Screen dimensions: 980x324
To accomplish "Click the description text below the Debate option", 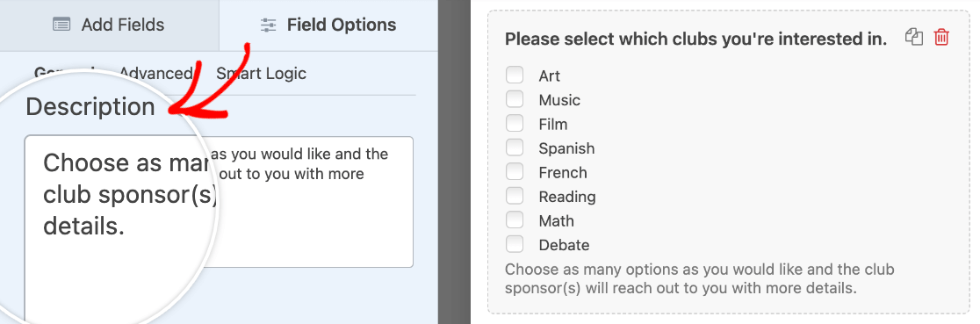I will coord(699,279).
